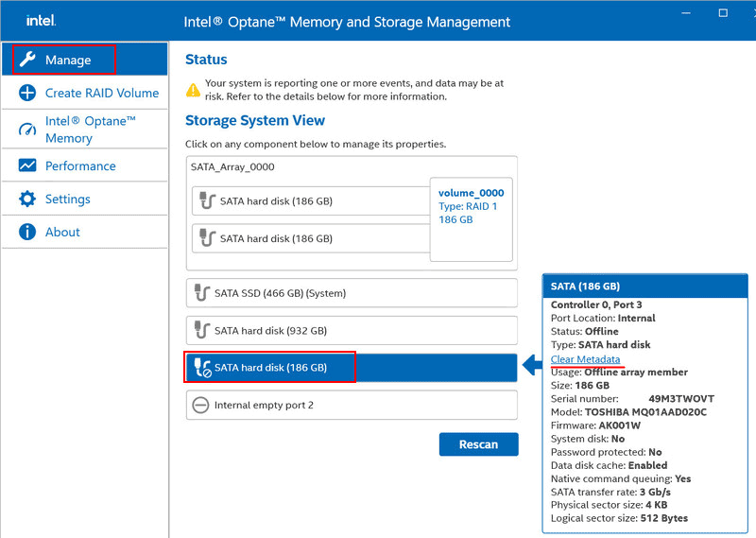Click the Intel Optane Memory gauge icon
Screen dimensions: 756x538
[27, 130]
